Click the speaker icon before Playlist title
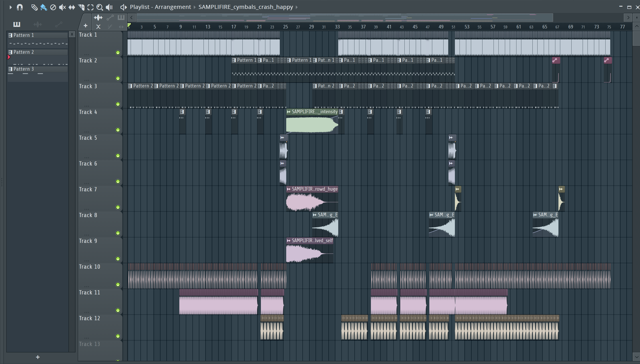Screen dimensions: 640x364 point(123,7)
